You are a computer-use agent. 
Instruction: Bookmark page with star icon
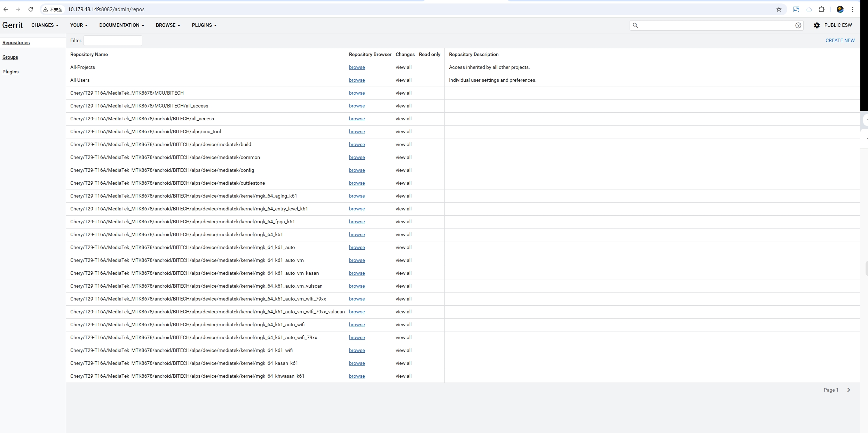pyautogui.click(x=779, y=9)
